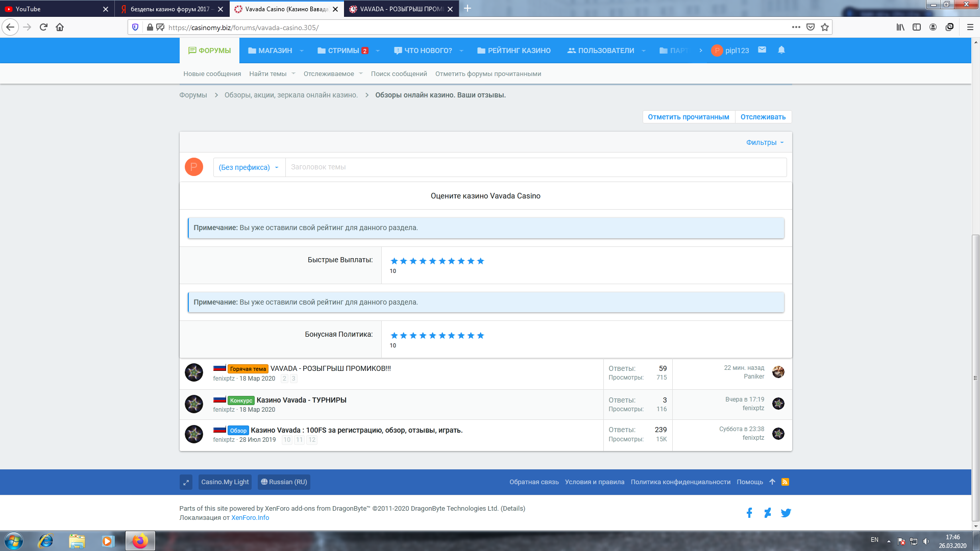Open the XenForo.Info localization link
This screenshot has width=980, height=551.
click(250, 517)
